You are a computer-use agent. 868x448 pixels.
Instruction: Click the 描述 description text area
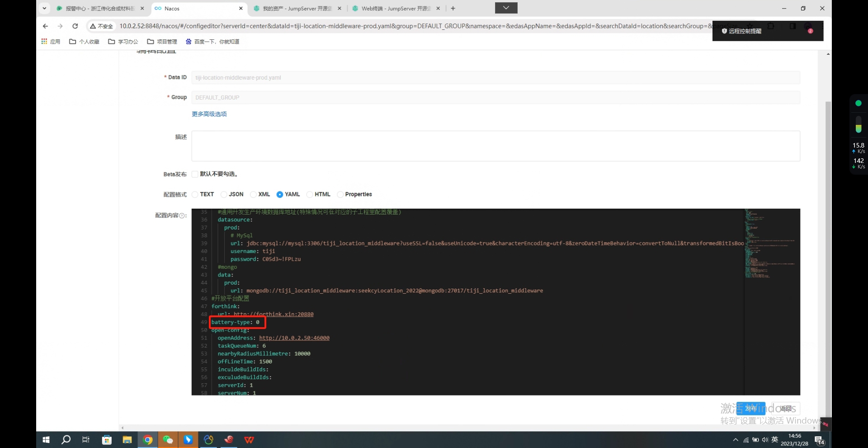click(x=495, y=146)
